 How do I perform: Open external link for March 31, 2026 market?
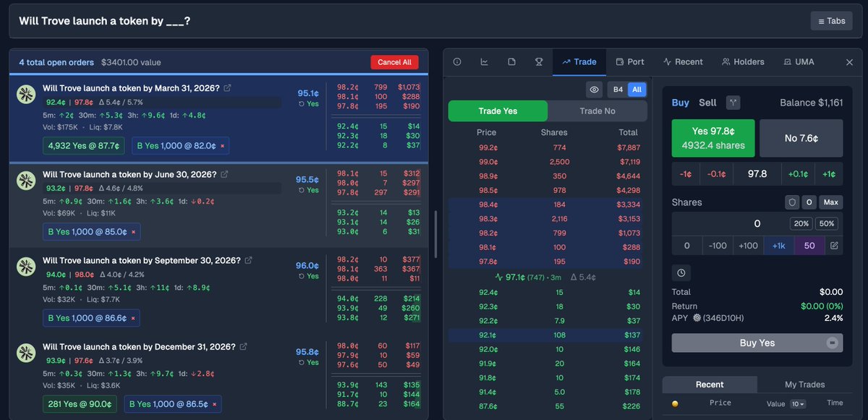pyautogui.click(x=227, y=87)
